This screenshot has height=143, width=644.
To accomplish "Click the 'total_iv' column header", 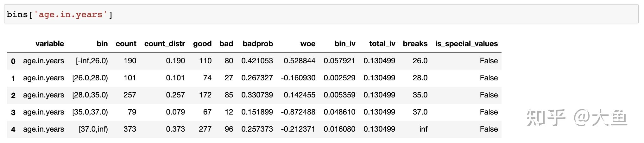I will (x=382, y=44).
